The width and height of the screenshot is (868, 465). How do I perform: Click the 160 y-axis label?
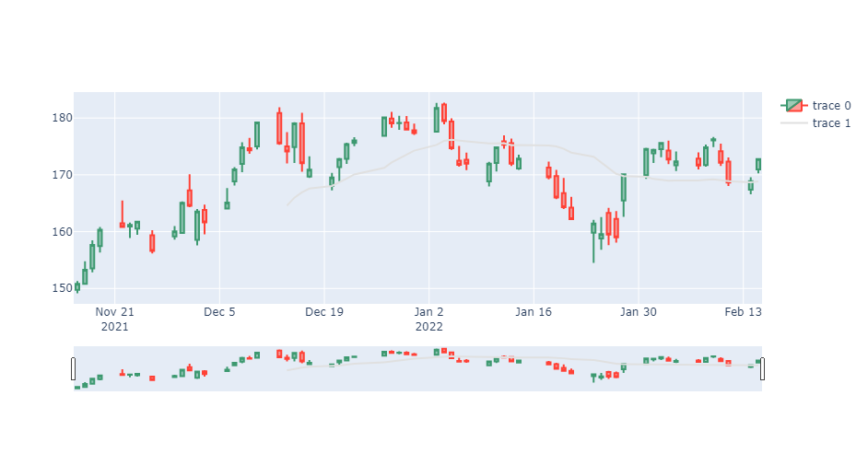tap(62, 232)
